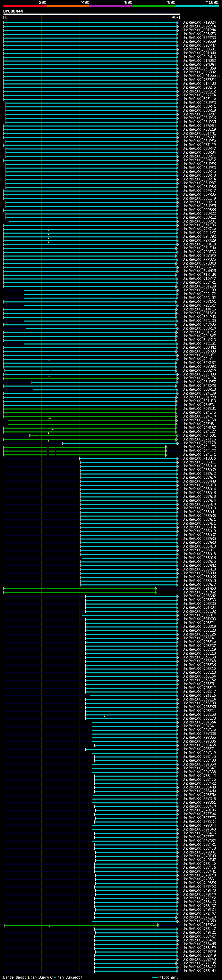Select the query name BP088444
This screenshot has width=222, height=980.
(13, 11)
